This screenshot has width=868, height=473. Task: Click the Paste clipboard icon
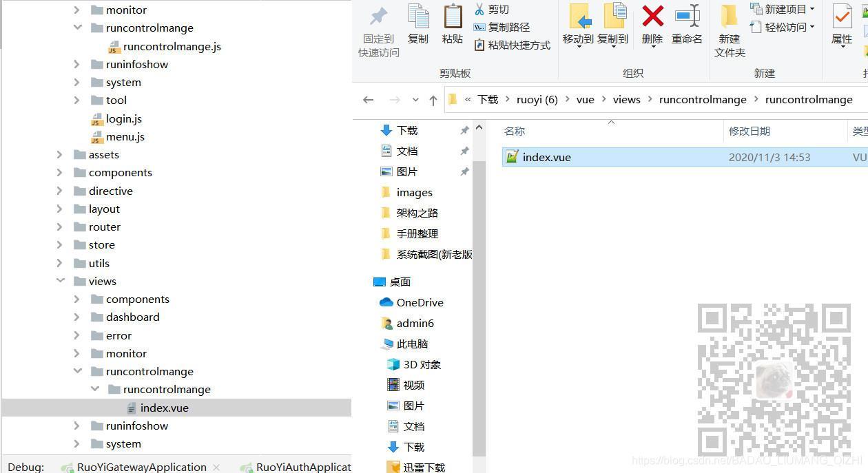coord(453,16)
